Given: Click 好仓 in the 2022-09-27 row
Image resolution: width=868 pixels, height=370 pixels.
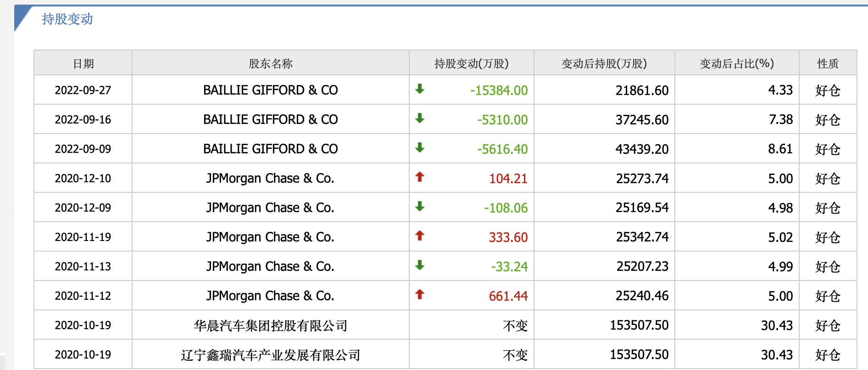Looking at the screenshot, I should click(828, 90).
